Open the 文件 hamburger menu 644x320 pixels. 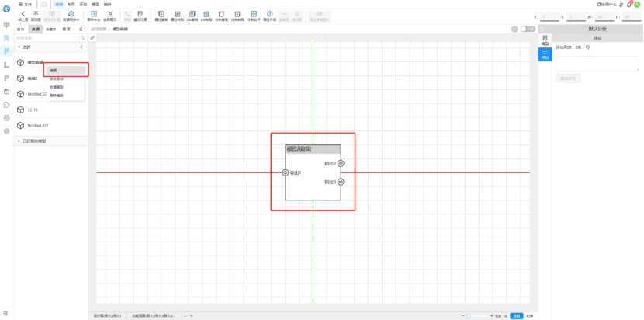click(25, 4)
